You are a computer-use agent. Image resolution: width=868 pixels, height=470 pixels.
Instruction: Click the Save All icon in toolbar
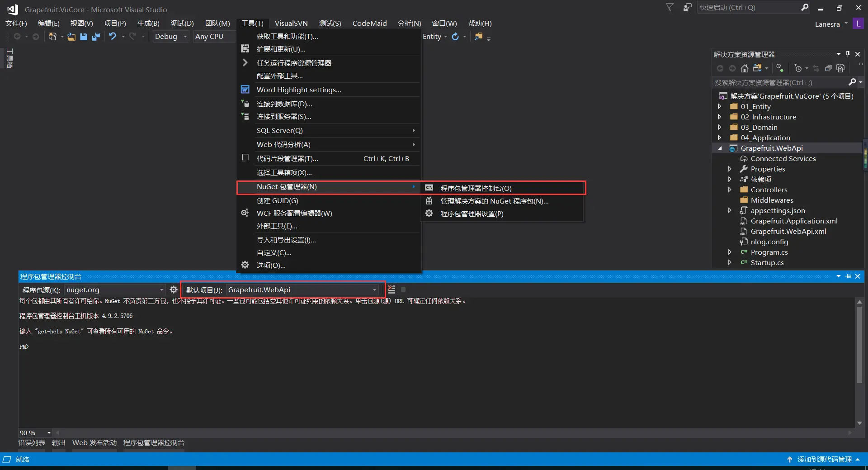(x=96, y=37)
